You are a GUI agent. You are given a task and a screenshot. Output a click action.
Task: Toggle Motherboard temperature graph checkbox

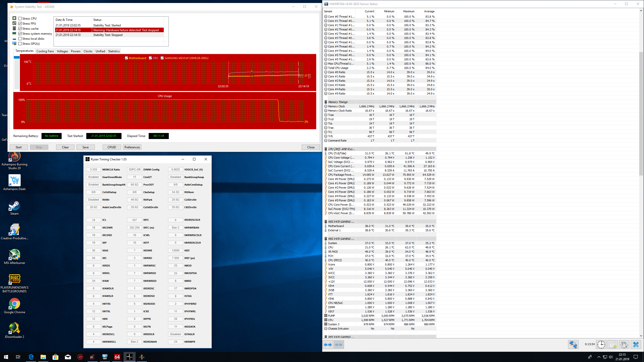[127, 58]
